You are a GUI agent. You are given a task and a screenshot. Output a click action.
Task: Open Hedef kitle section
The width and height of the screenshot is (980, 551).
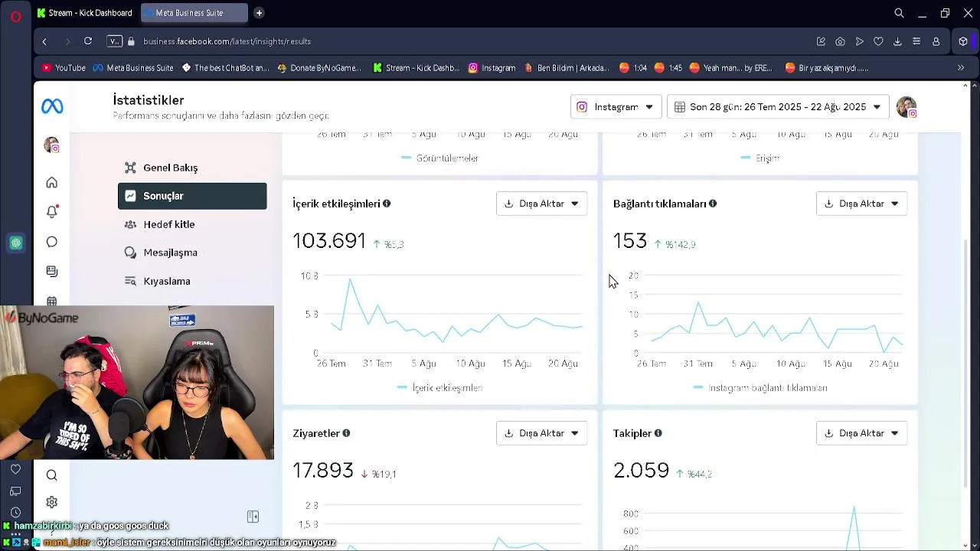192,224
